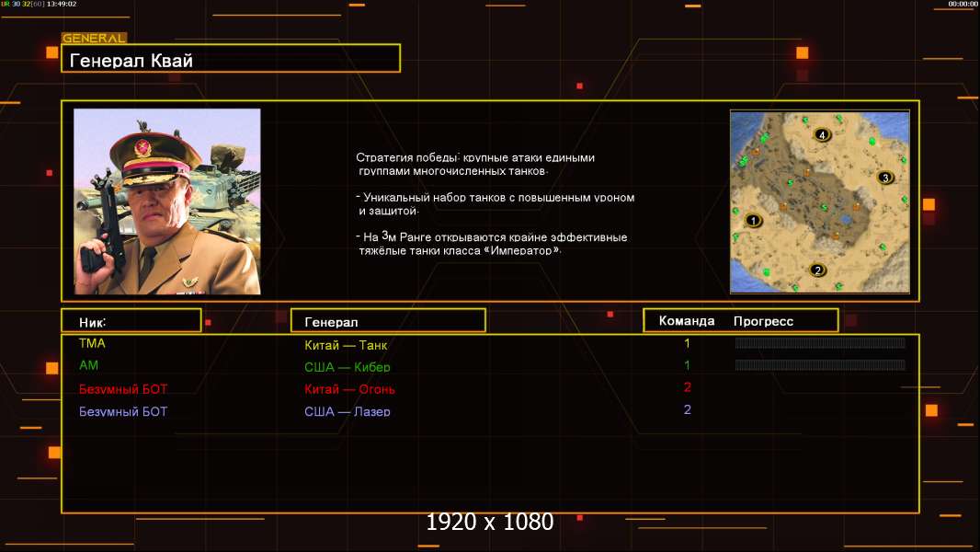This screenshot has width=980, height=552.
Task: Click the AM player loading progress bar
Action: [820, 365]
